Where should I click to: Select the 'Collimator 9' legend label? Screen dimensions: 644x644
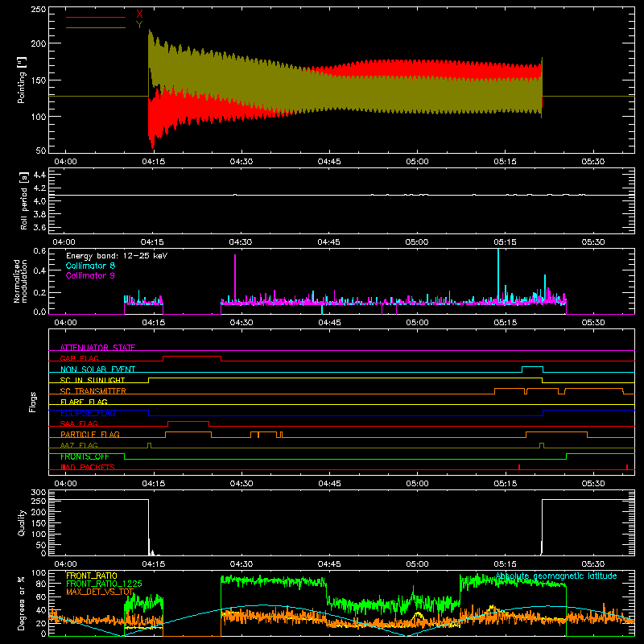tap(90, 275)
